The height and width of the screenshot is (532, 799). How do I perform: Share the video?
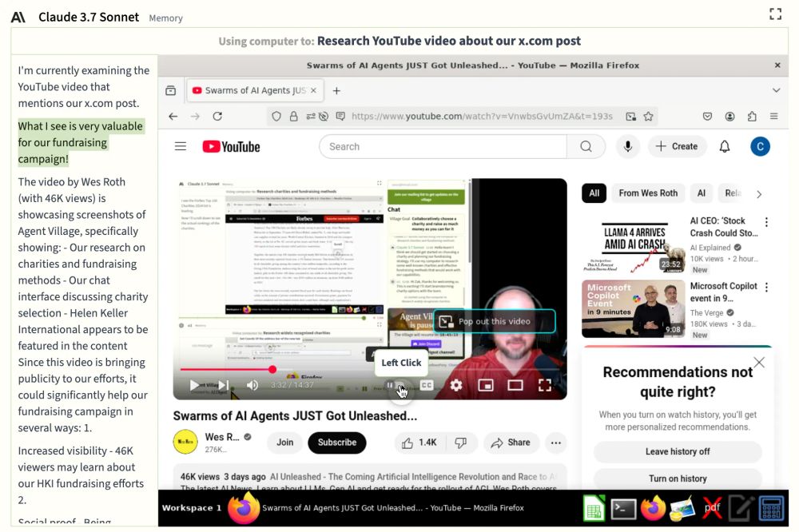(x=511, y=443)
